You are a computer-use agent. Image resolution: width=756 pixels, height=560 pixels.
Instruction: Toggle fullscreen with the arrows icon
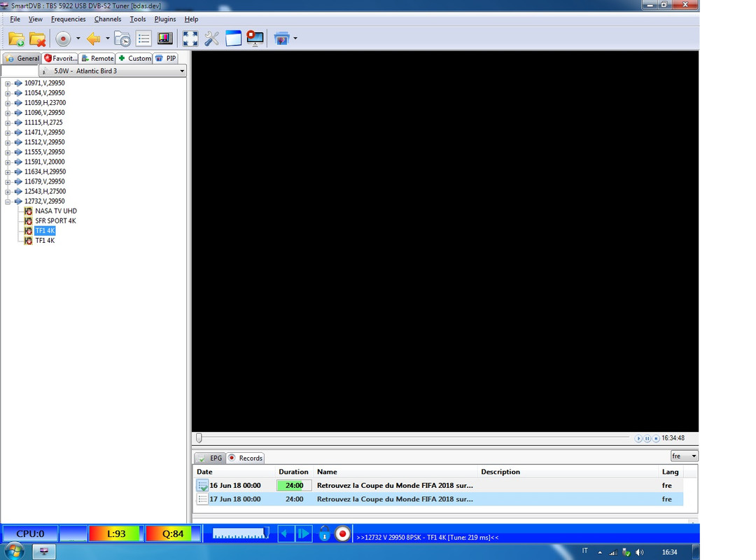pyautogui.click(x=190, y=38)
